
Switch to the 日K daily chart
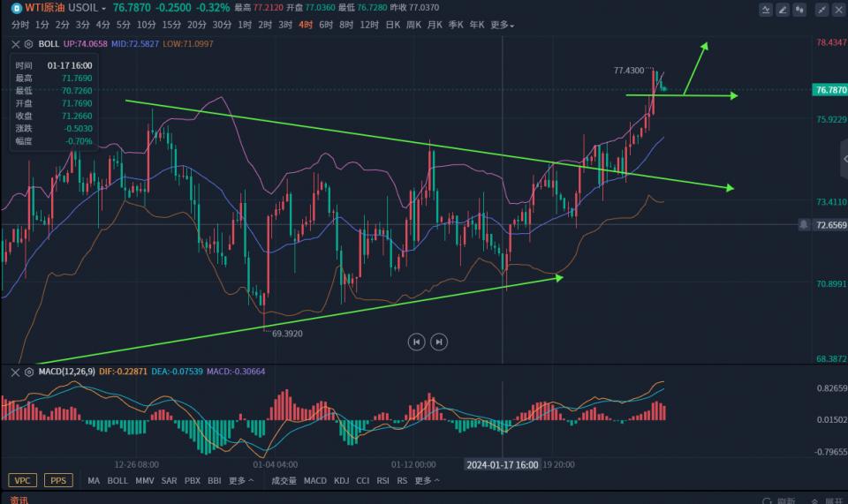[393, 25]
